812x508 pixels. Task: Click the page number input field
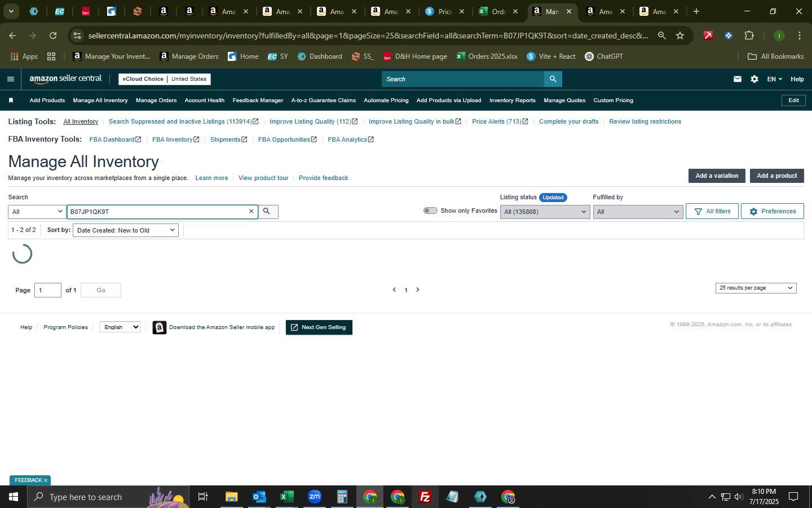48,290
